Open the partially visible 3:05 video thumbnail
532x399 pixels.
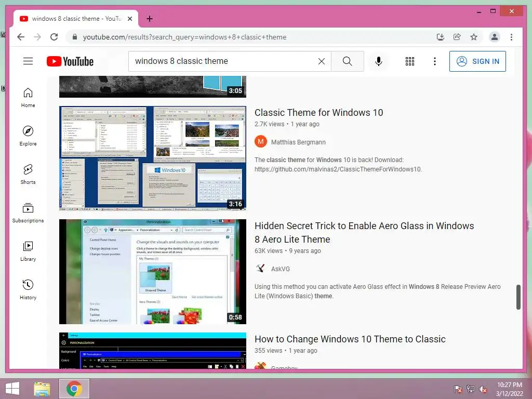(x=152, y=87)
